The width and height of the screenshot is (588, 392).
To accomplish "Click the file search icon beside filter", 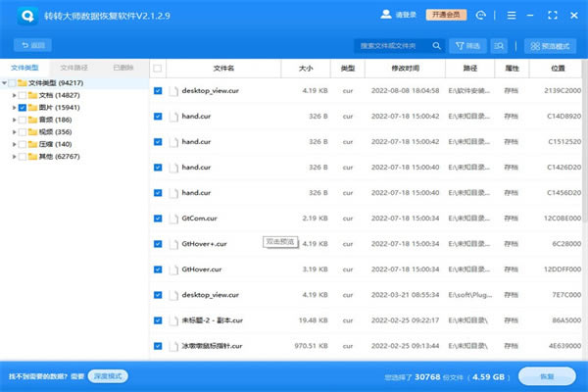I will click(x=500, y=45).
